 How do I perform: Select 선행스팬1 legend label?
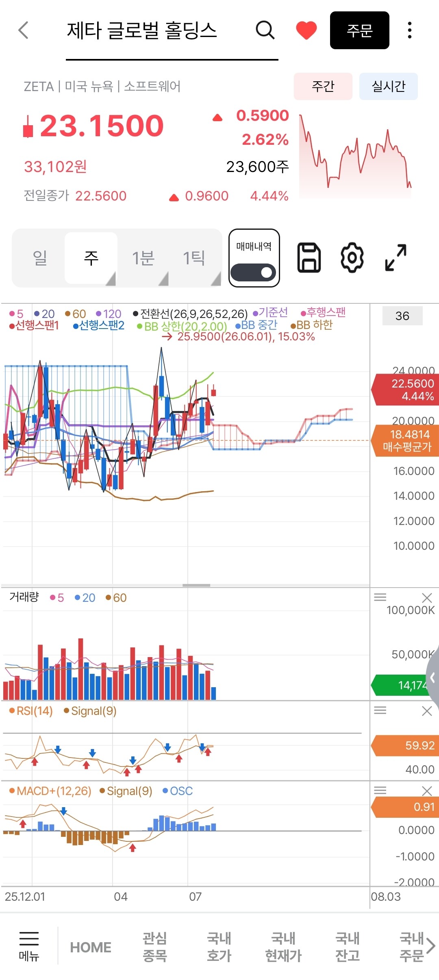[x=34, y=325]
